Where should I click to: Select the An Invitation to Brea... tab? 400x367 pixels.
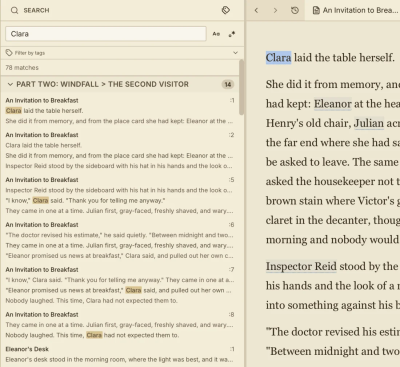[x=356, y=10]
